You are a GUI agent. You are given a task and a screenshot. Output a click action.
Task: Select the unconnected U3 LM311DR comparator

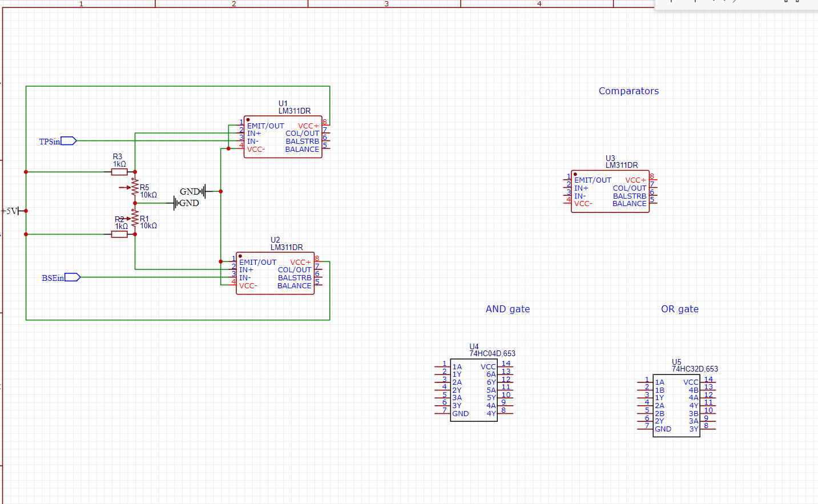[610, 191]
